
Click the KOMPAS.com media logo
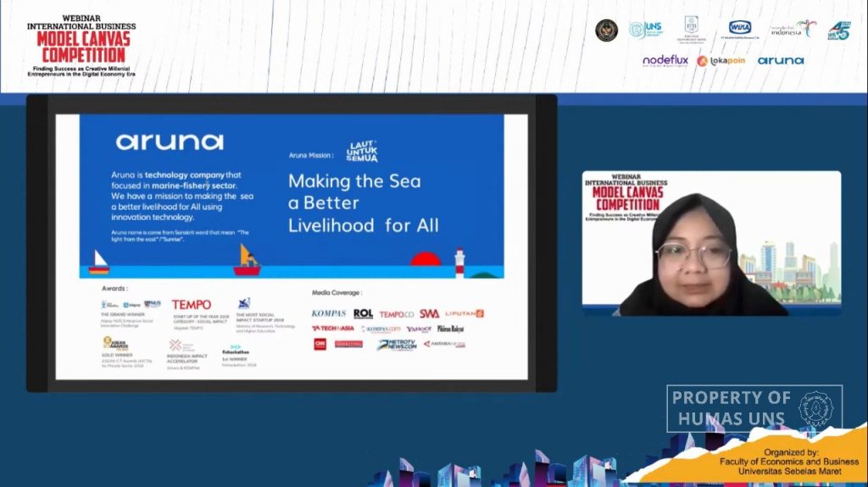click(381, 329)
